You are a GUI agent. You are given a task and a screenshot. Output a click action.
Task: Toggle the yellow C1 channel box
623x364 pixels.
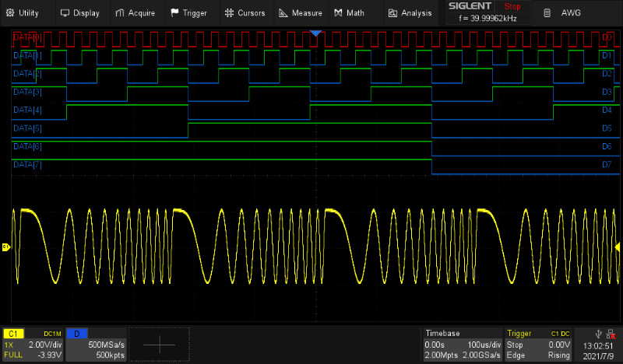pos(13,334)
